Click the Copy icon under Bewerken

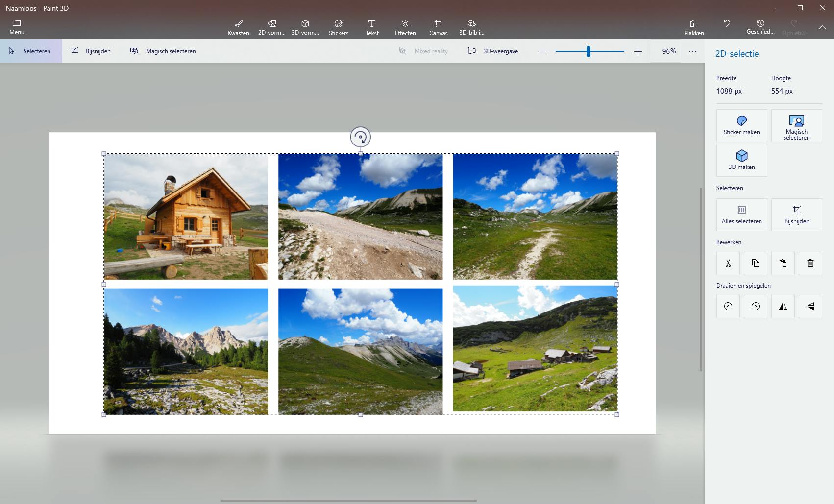click(755, 264)
